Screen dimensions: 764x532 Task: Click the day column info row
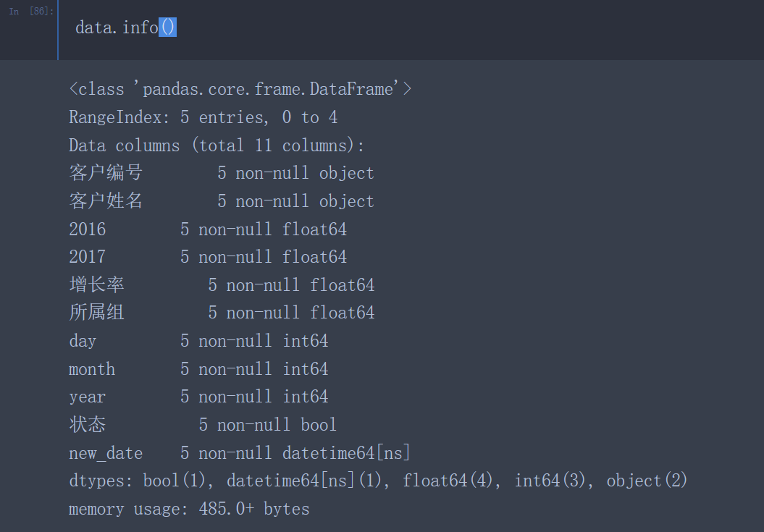[198, 341]
